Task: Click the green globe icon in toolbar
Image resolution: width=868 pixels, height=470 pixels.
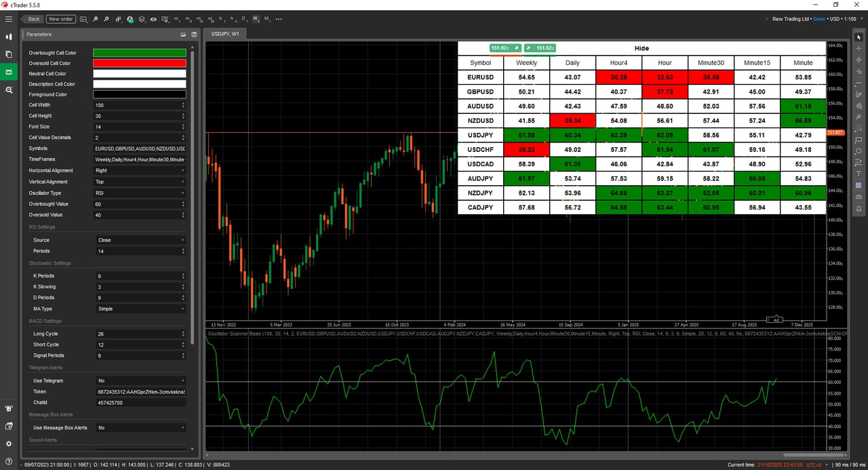Action: click(131, 19)
